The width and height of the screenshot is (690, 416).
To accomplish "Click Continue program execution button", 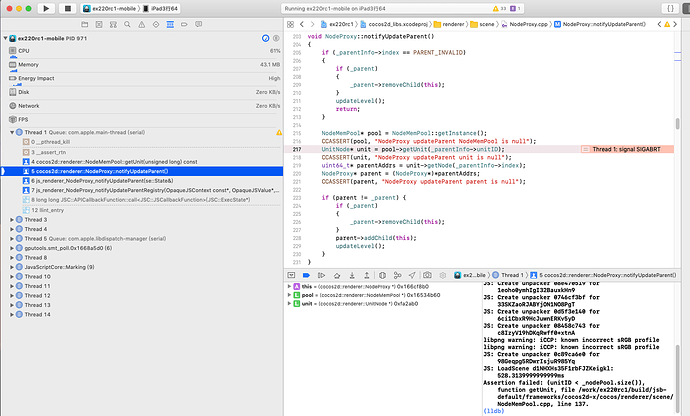I will click(322, 275).
